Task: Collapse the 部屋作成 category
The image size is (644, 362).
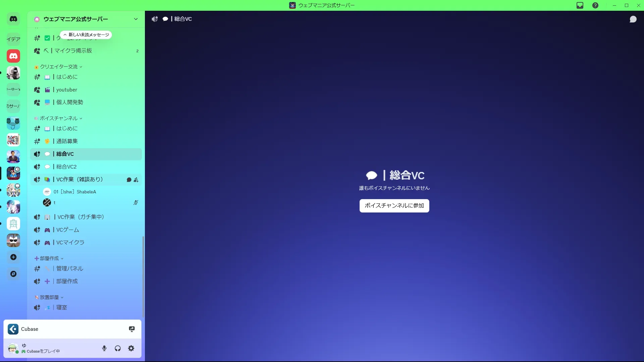Action: coord(49,258)
